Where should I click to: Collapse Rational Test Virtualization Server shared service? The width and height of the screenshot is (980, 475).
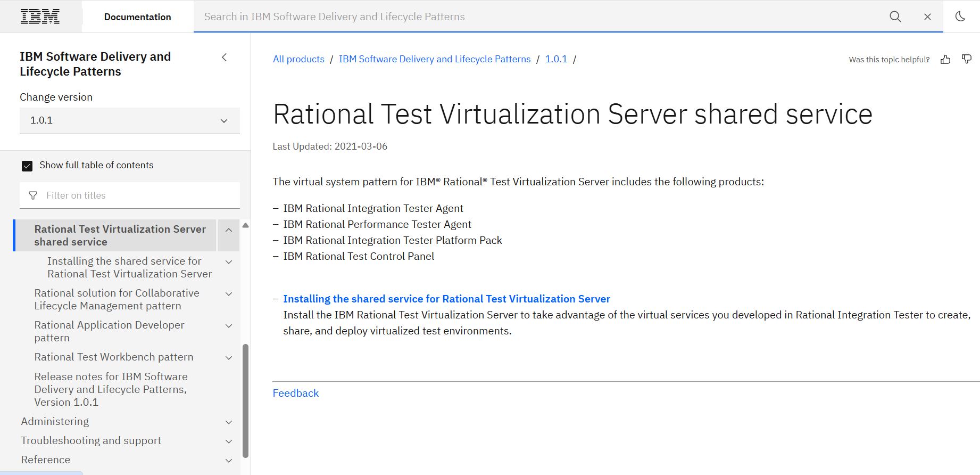click(229, 230)
